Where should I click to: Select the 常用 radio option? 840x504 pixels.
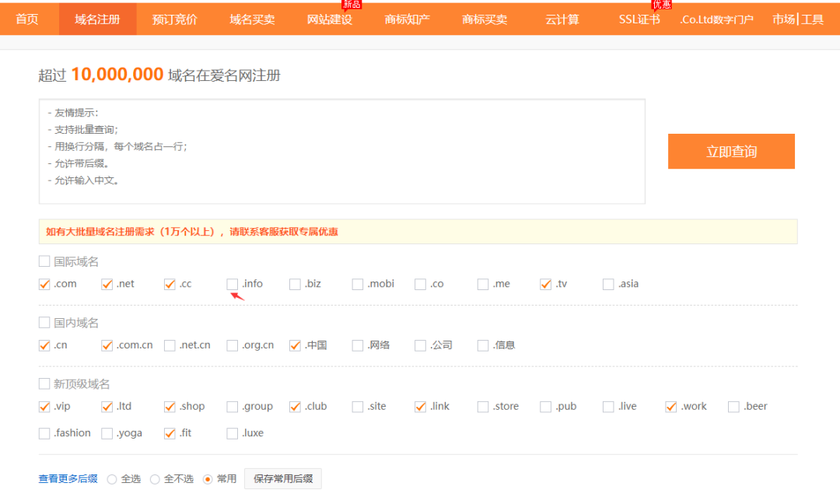point(208,479)
